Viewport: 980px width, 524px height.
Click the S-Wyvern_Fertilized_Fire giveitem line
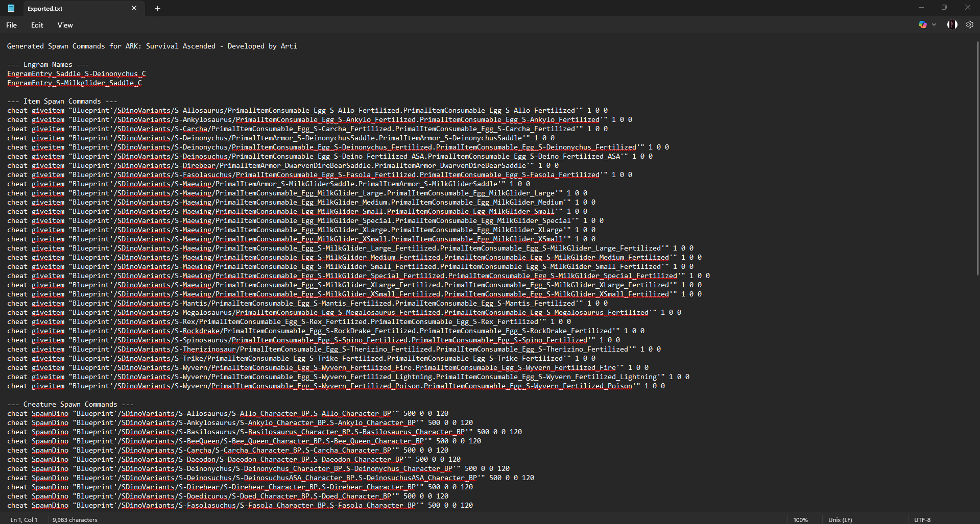click(328, 367)
